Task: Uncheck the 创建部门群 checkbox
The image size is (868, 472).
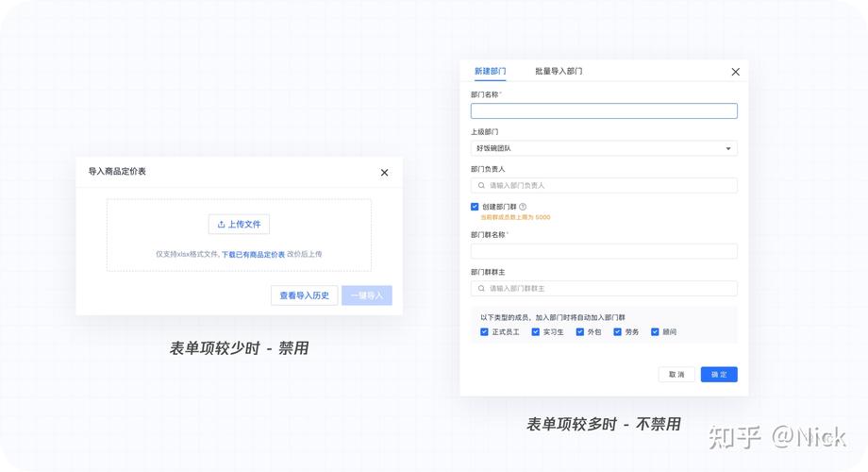Action: (x=475, y=207)
